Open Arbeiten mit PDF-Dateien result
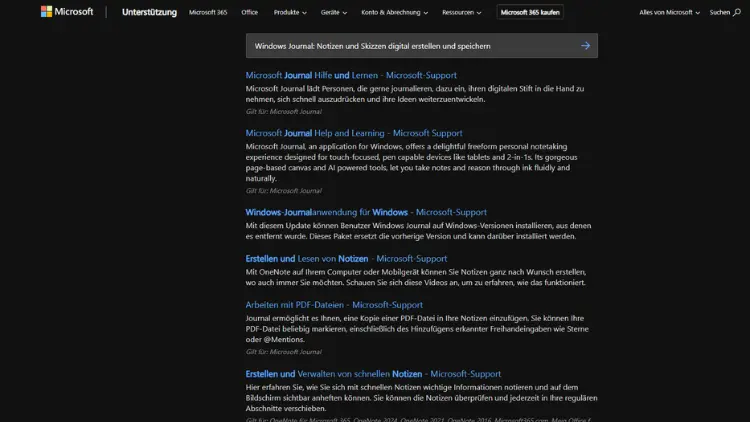Image resolution: width=750 pixels, height=422 pixels. 334,305
